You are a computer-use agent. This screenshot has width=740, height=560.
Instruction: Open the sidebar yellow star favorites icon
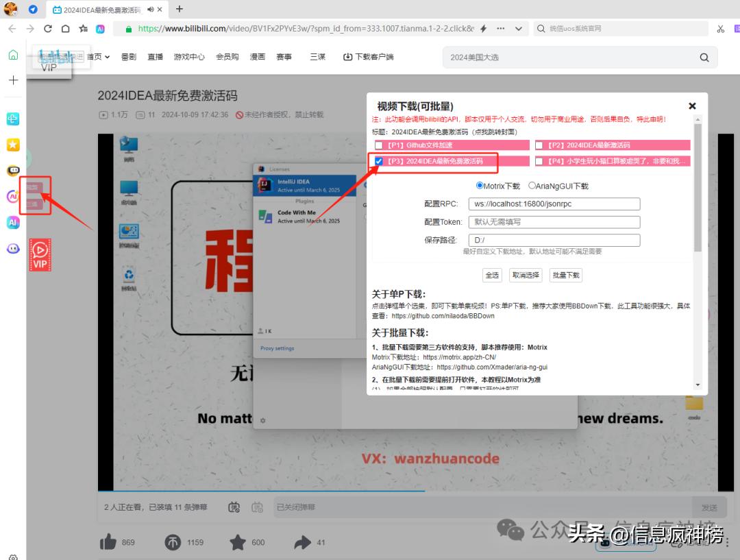click(x=13, y=145)
